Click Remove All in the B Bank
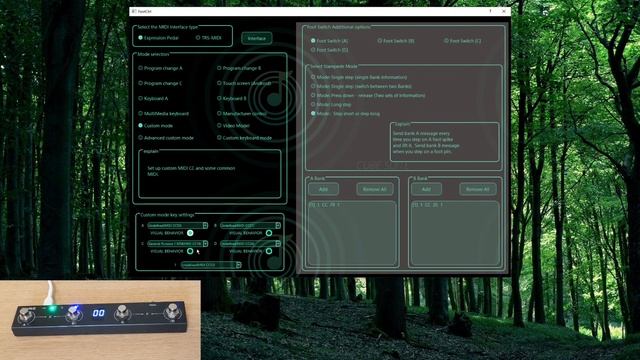The image size is (640, 360). point(478,189)
